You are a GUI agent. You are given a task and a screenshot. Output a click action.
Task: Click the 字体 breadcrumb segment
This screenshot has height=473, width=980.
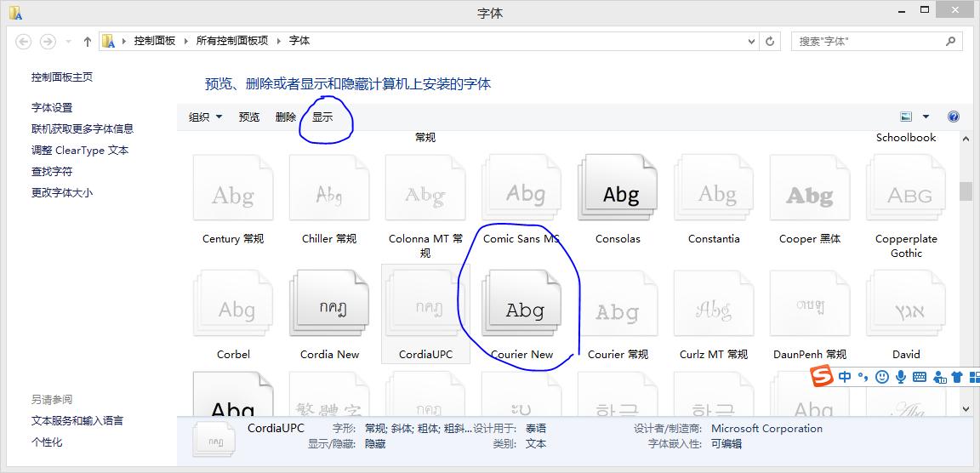click(x=299, y=41)
